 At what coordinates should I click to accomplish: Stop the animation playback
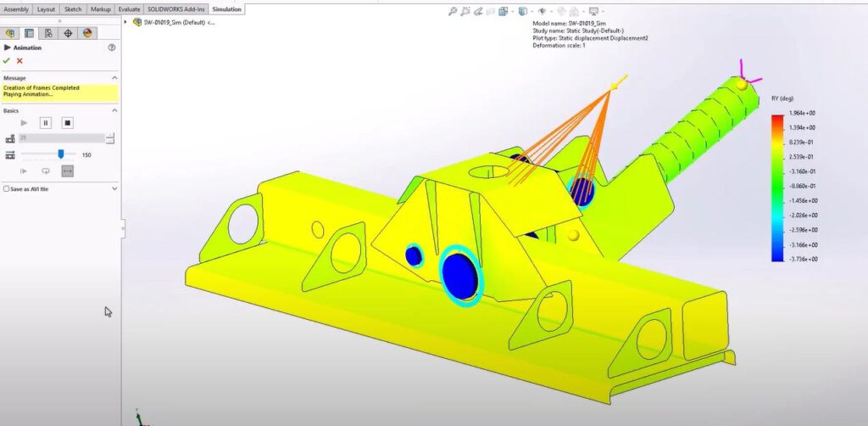[x=68, y=123]
